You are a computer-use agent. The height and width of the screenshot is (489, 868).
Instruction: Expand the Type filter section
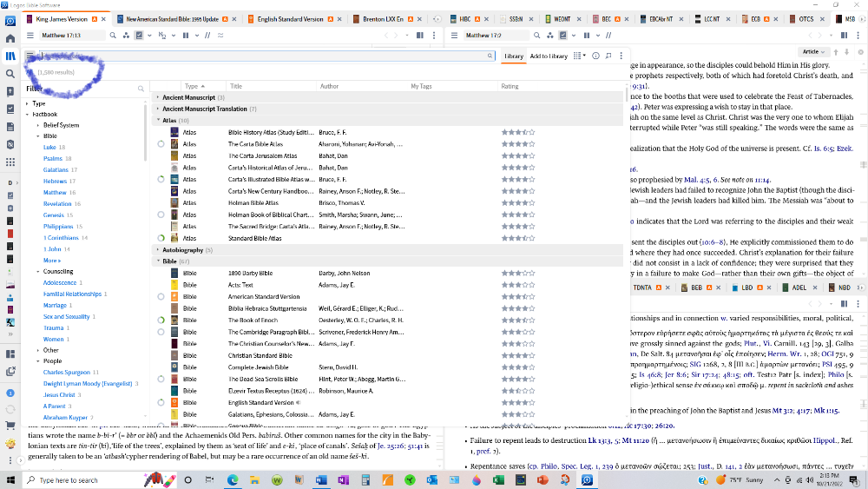[27, 103]
